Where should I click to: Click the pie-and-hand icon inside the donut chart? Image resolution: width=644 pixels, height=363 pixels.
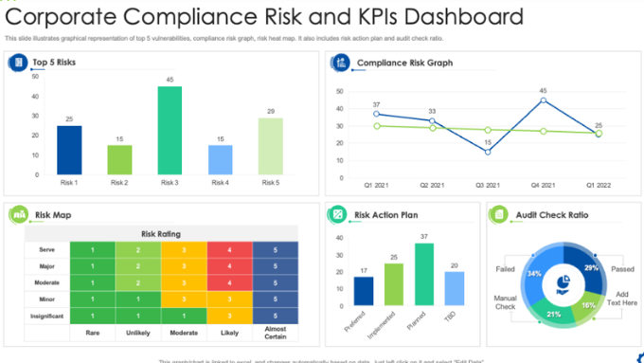tap(563, 285)
